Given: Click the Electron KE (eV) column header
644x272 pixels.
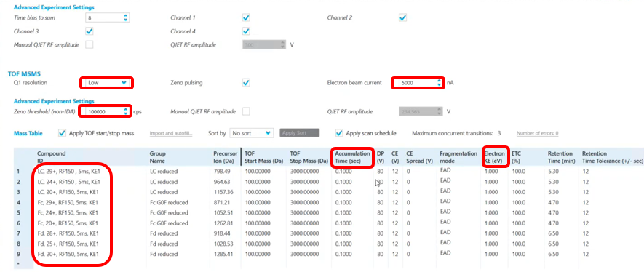Looking at the screenshot, I should pos(495,157).
